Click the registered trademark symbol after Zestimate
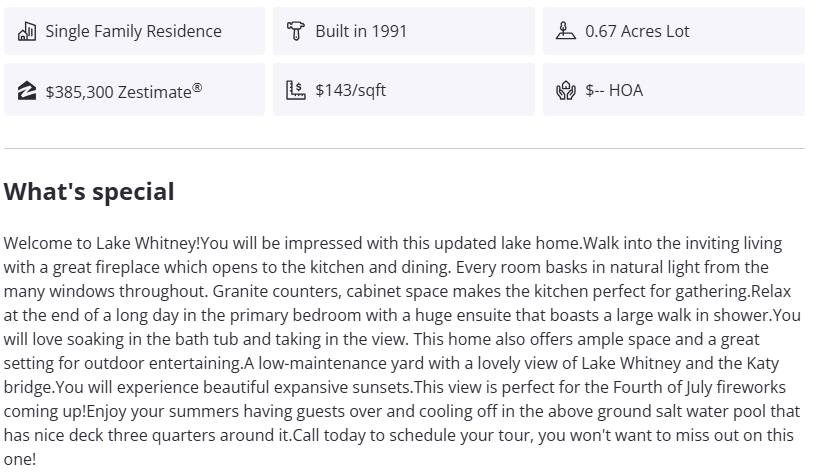The height and width of the screenshot is (472, 838). (x=197, y=87)
